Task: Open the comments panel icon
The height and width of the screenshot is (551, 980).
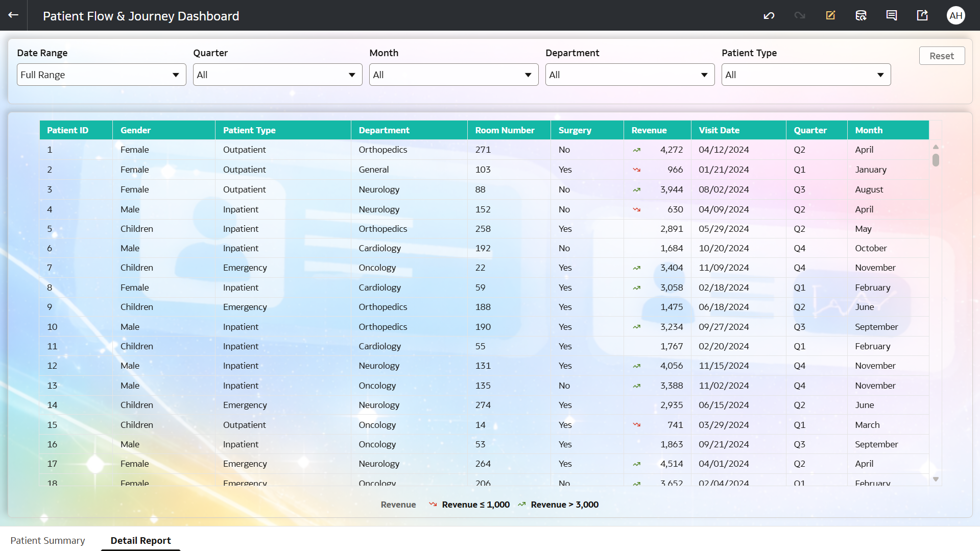Action: click(891, 15)
